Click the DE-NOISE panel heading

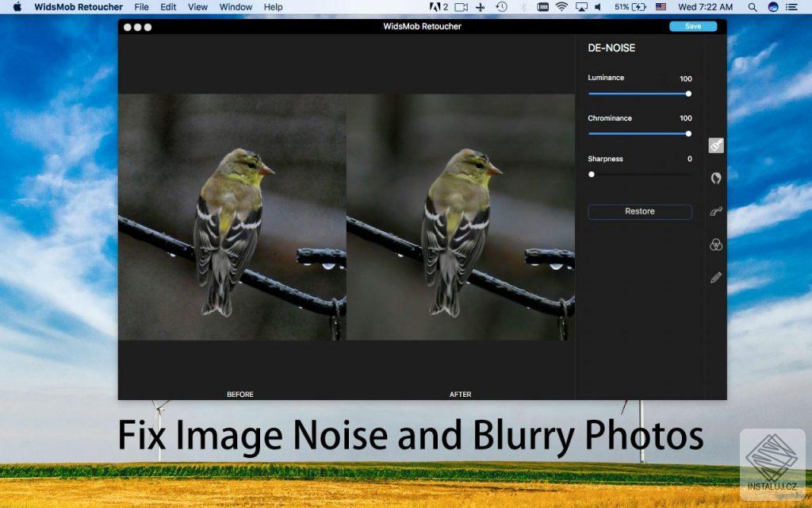[x=611, y=48]
